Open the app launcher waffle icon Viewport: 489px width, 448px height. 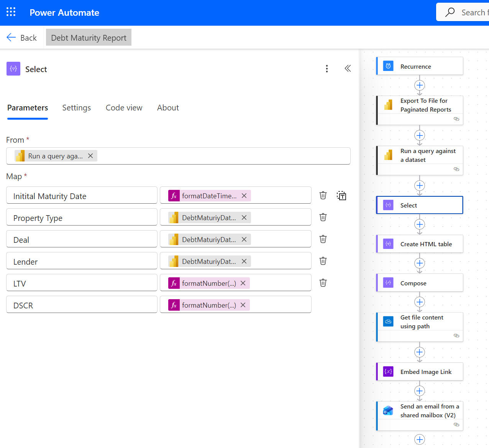pos(11,12)
